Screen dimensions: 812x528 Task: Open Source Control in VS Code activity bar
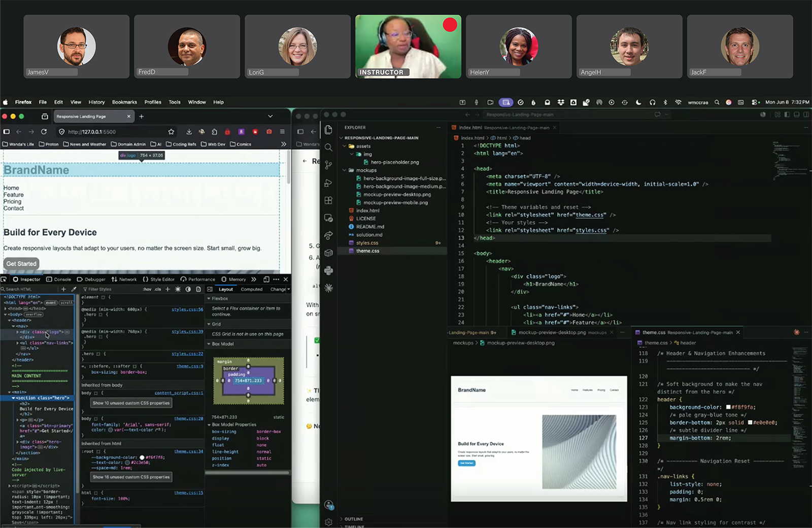tap(328, 165)
